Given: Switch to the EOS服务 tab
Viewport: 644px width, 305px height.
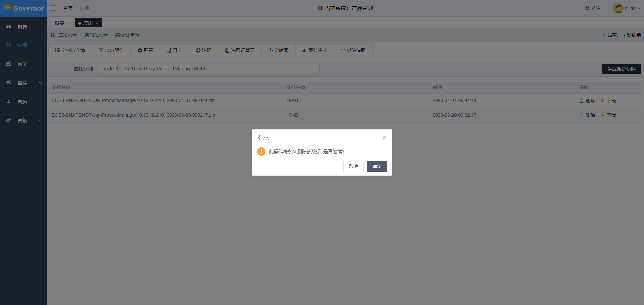Looking at the screenshot, I should click(x=111, y=50).
